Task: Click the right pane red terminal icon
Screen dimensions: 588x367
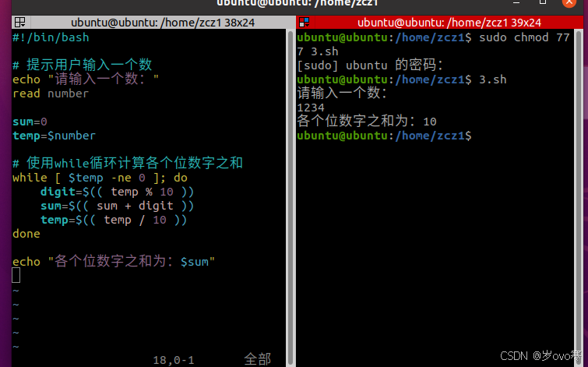Action: 305,22
